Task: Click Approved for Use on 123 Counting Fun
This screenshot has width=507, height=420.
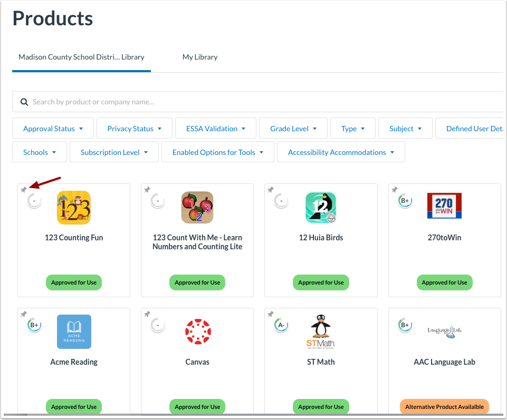Action: pos(73,282)
